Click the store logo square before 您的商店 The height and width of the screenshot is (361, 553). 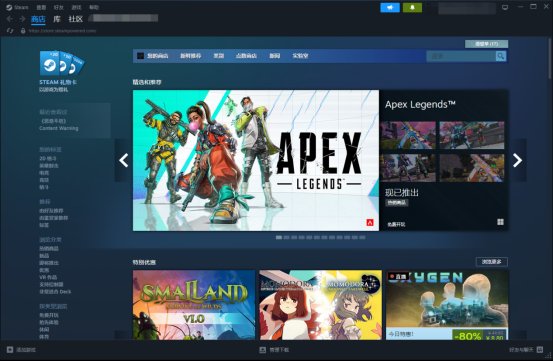point(140,56)
